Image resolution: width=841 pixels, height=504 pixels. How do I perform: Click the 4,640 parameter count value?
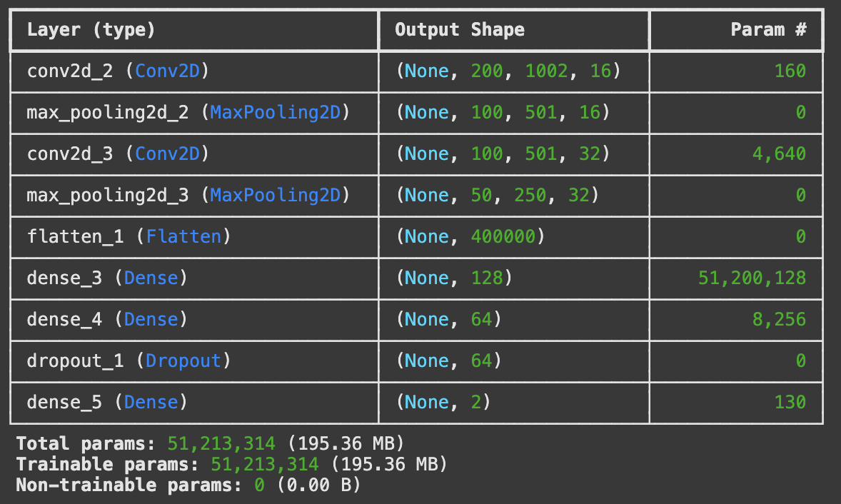click(779, 154)
